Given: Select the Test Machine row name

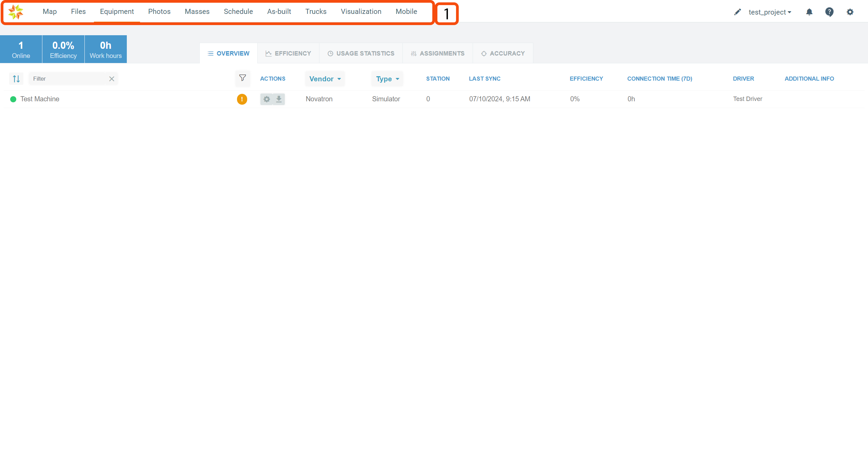Looking at the screenshot, I should tap(40, 99).
